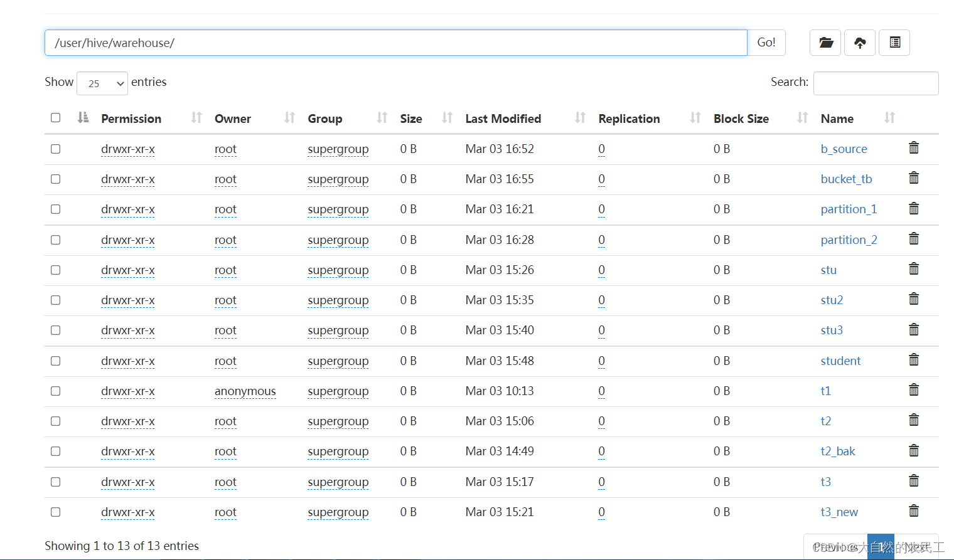Viewport: 954px width, 560px height.
Task: Check the student row checkbox
Action: coord(56,361)
